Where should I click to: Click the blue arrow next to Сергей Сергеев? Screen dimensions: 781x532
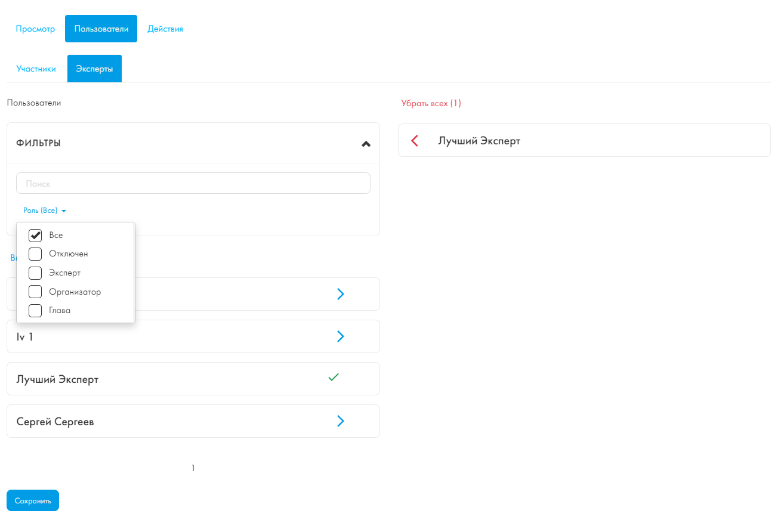pos(341,421)
